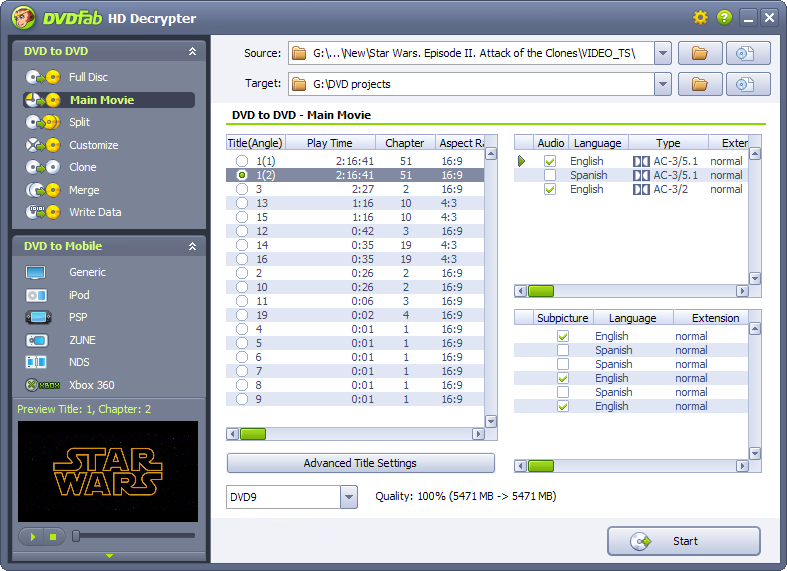The height and width of the screenshot is (571, 787).
Task: Click the Play Time column header
Action: (330, 143)
